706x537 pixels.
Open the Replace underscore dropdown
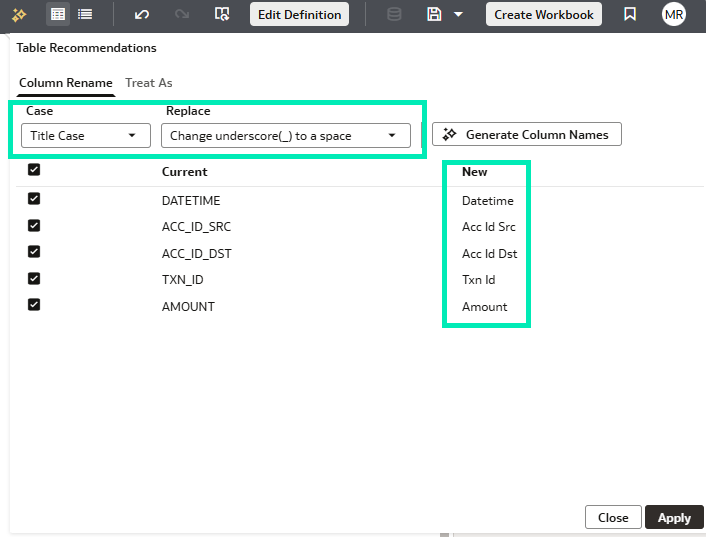coord(285,135)
